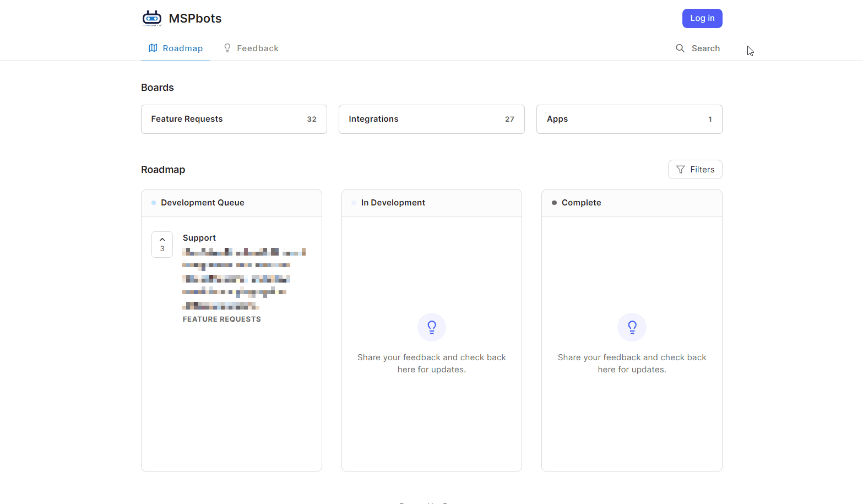The width and height of the screenshot is (863, 504).
Task: Click the FEATURE REQUESTS tag under Support
Action: click(222, 319)
